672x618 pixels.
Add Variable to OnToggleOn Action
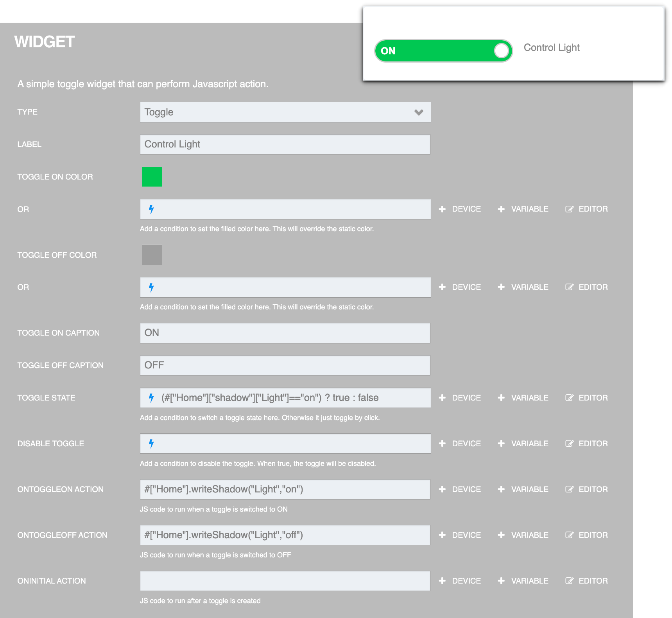pos(523,489)
